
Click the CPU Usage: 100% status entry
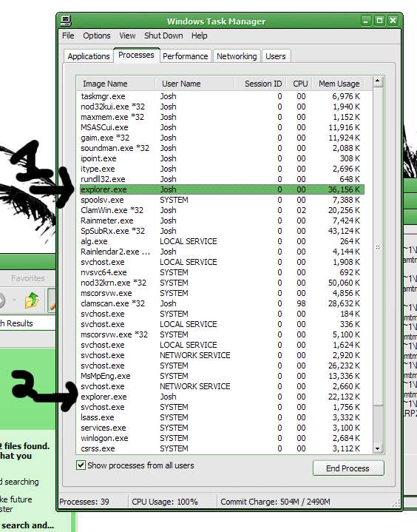tap(165, 502)
